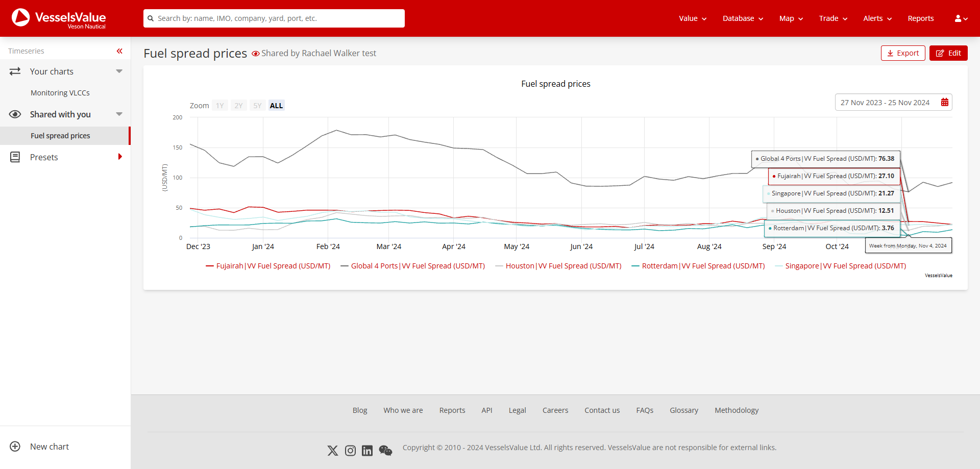The height and width of the screenshot is (469, 980).
Task: Click the X social media icon in footer
Action: pyautogui.click(x=332, y=450)
